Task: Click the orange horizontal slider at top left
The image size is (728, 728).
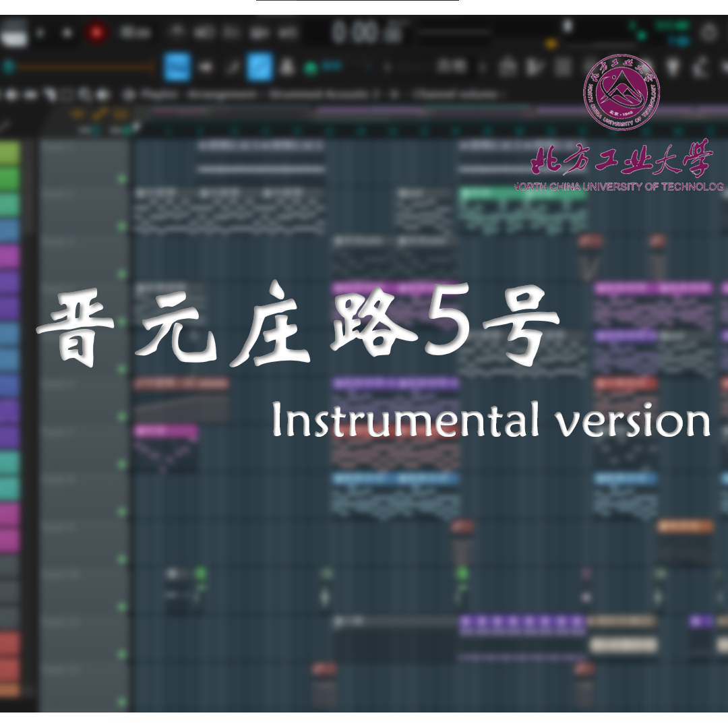Action: coord(86,67)
